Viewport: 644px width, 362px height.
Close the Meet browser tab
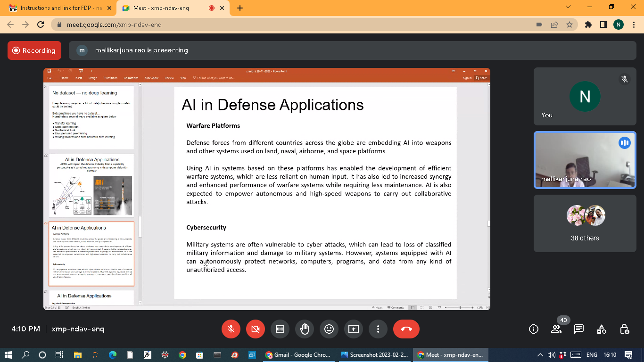tap(223, 8)
